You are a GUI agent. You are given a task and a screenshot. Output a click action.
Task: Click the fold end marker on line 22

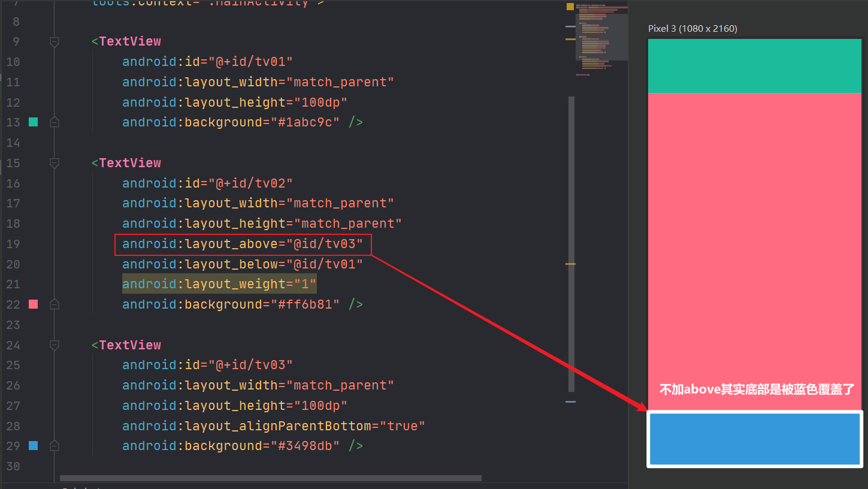[55, 304]
